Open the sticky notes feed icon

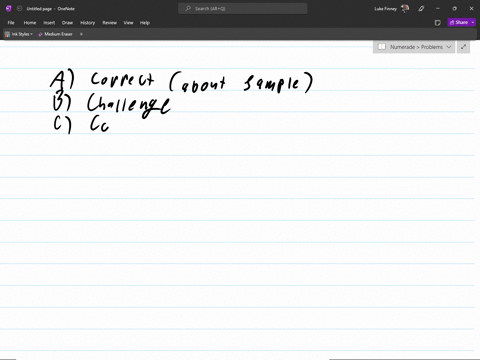coord(438,23)
